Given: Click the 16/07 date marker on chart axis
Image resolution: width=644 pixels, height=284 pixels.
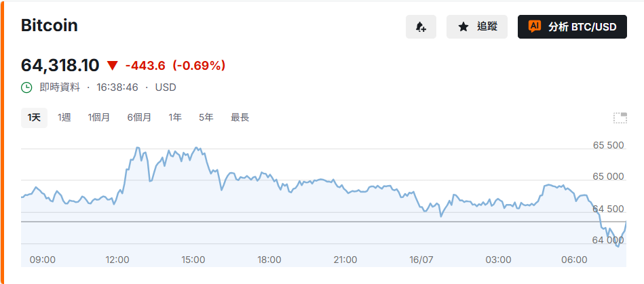Looking at the screenshot, I should (x=421, y=260).
